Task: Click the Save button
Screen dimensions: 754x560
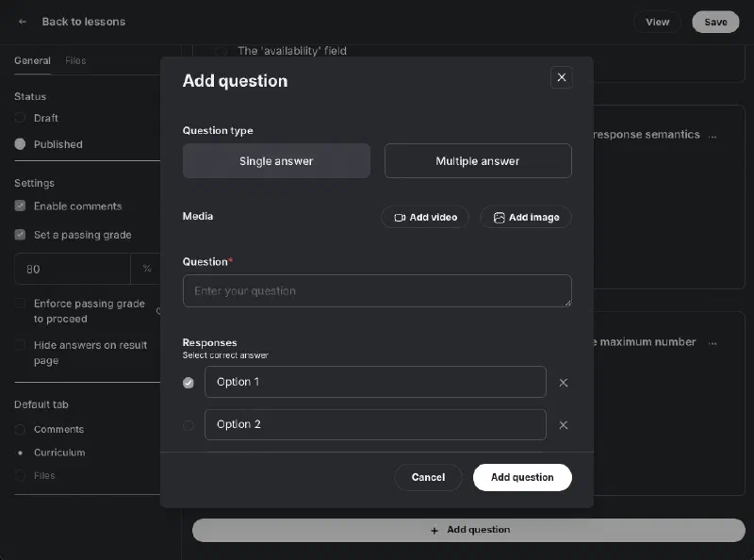Action: 715,22
